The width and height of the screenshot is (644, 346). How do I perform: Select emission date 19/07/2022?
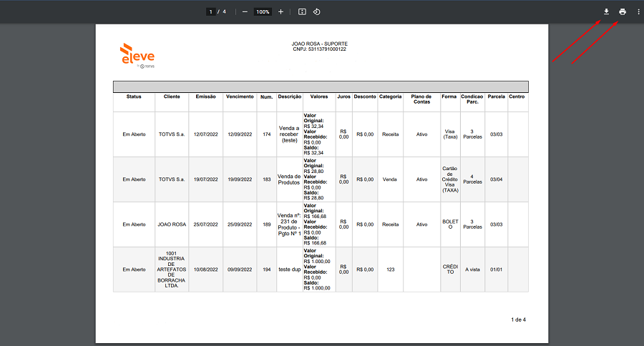pyautogui.click(x=206, y=179)
